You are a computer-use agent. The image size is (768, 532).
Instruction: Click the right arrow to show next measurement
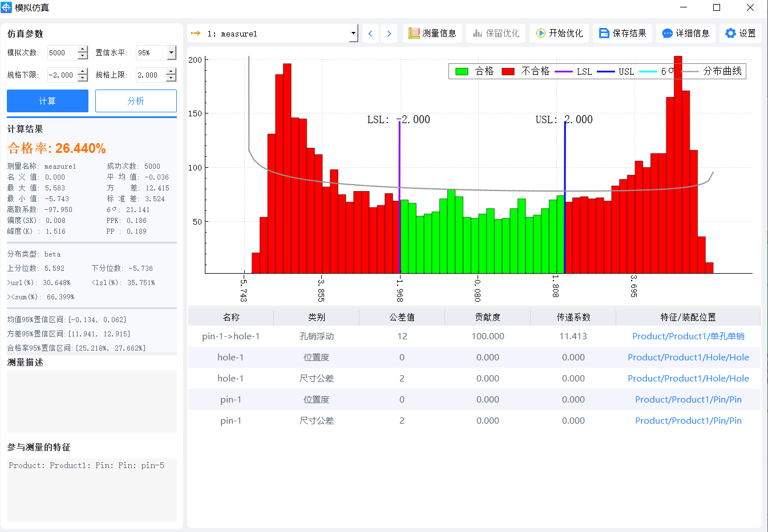point(389,33)
